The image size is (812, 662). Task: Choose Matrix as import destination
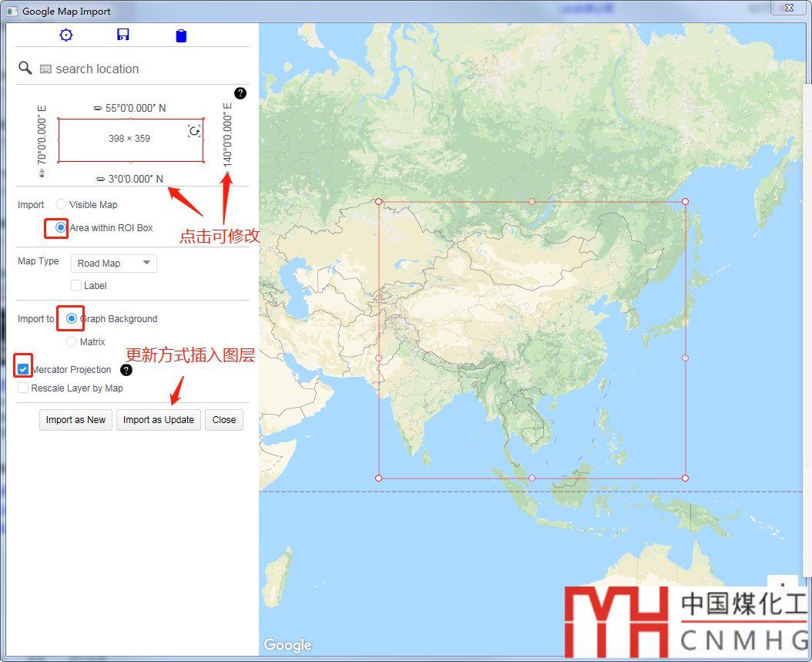[x=72, y=341]
